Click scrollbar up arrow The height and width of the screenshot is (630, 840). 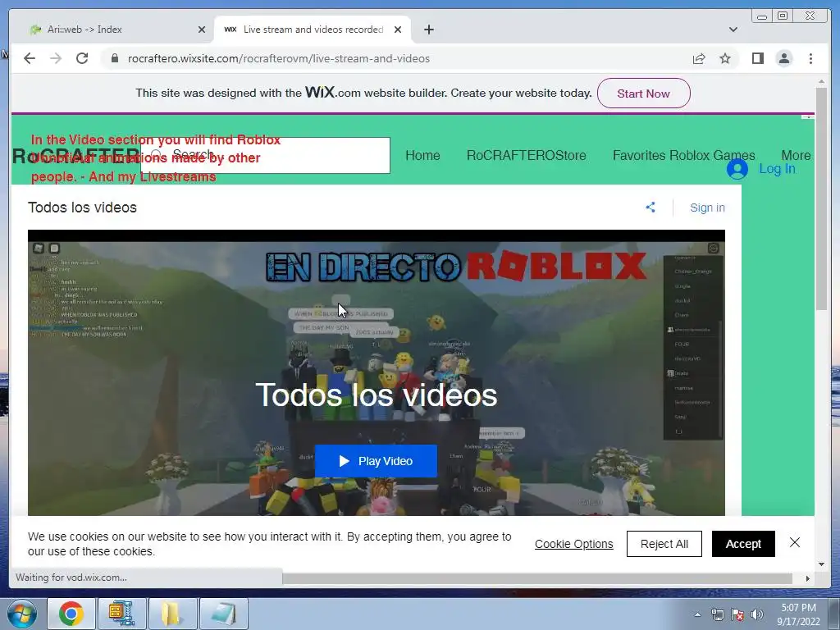pyautogui.click(x=821, y=82)
